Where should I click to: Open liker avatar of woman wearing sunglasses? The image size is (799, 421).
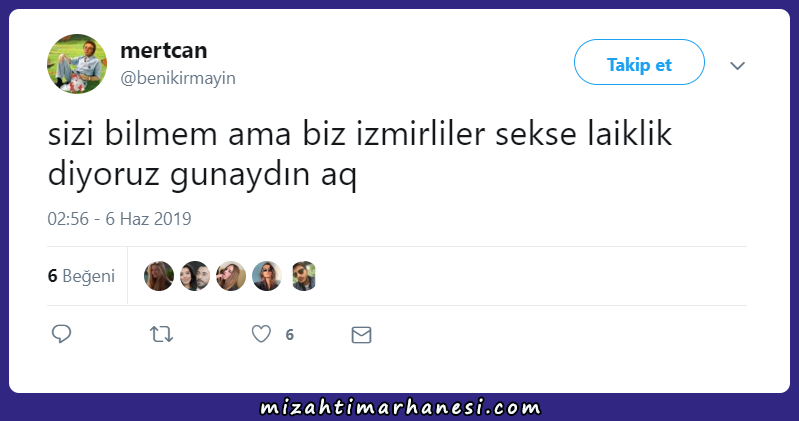(267, 276)
